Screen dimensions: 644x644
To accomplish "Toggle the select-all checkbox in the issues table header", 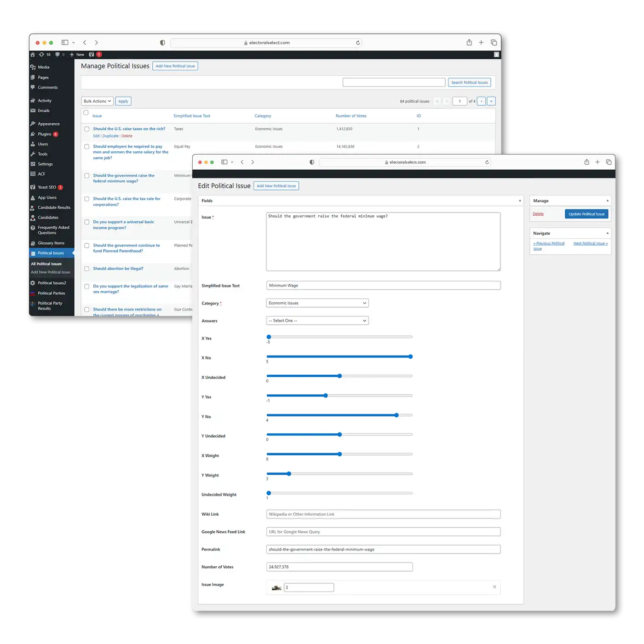I will coord(86,113).
